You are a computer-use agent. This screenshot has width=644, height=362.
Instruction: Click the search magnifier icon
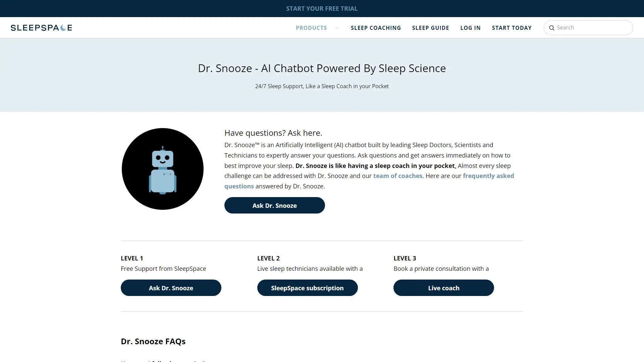[x=552, y=28]
